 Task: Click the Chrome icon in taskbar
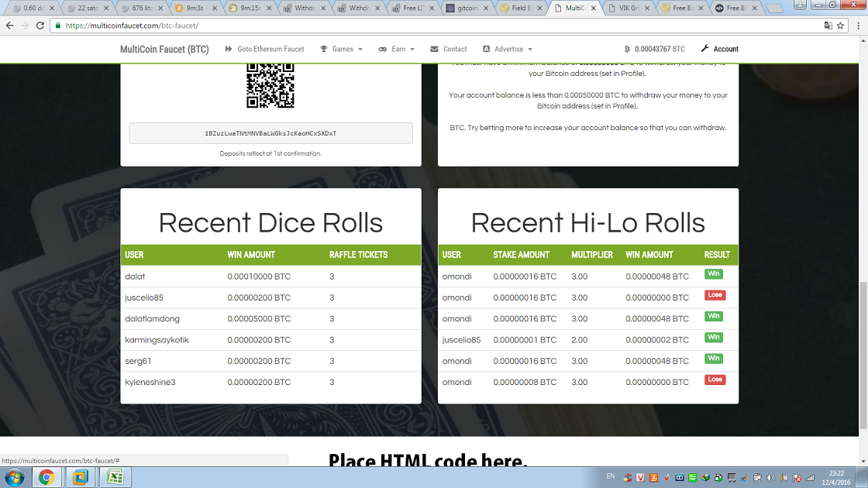coord(46,477)
